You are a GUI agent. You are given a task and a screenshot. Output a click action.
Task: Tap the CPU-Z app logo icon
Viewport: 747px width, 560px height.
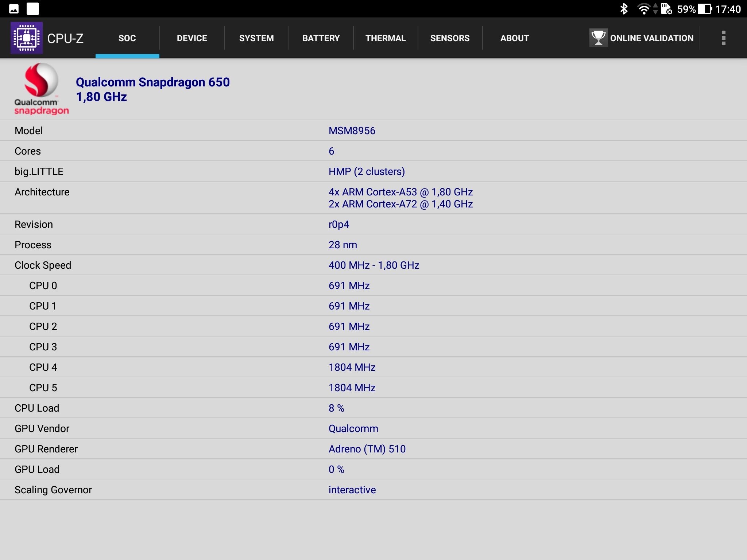coord(27,38)
